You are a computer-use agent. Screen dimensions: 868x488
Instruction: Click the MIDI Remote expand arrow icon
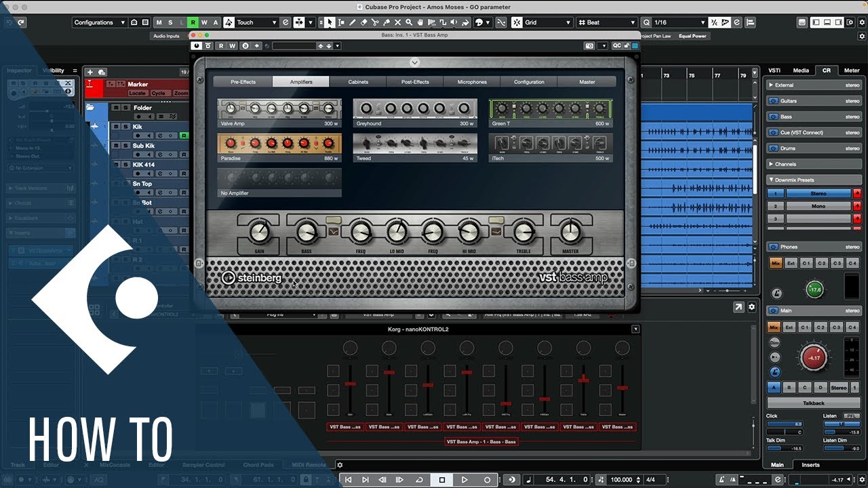point(738,307)
